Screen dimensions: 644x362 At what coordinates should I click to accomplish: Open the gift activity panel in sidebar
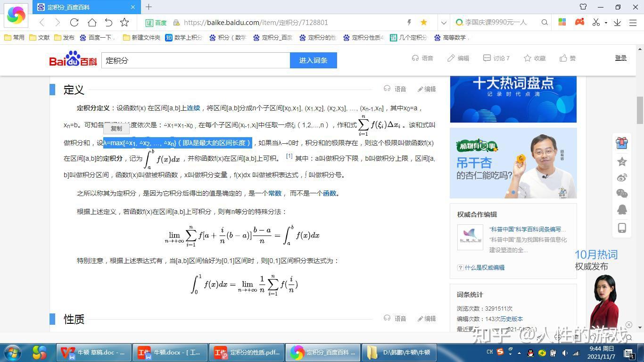[622, 143]
